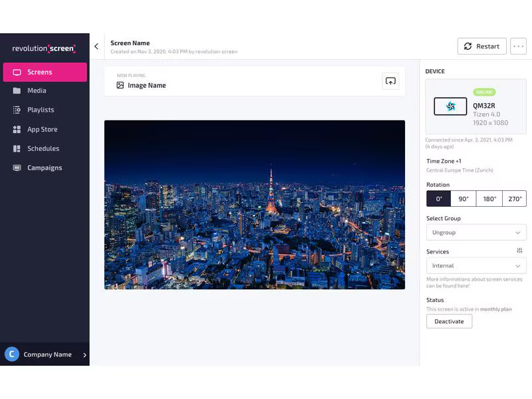Open the Services Internal dropdown

point(476,265)
